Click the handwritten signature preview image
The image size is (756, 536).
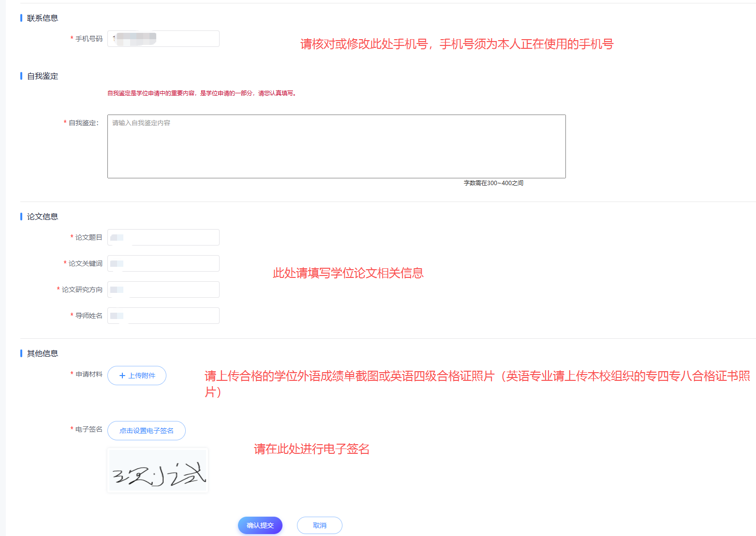pyautogui.click(x=158, y=470)
